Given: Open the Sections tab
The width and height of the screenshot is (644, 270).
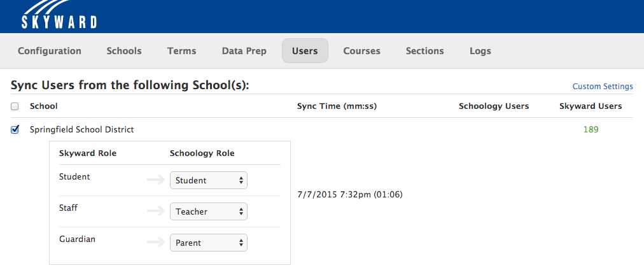Looking at the screenshot, I should 424,51.
